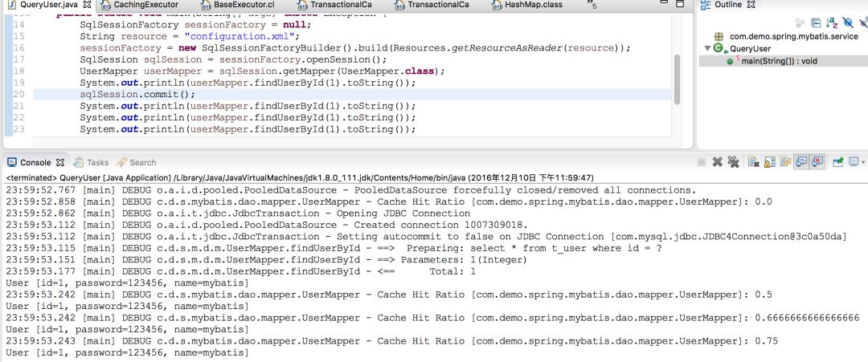868x362 pixels.
Task: Select the QueryUser class in Outline
Action: [x=750, y=48]
